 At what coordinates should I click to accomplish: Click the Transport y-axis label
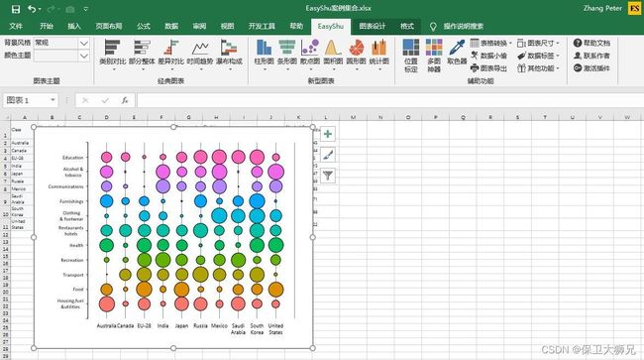(x=73, y=275)
